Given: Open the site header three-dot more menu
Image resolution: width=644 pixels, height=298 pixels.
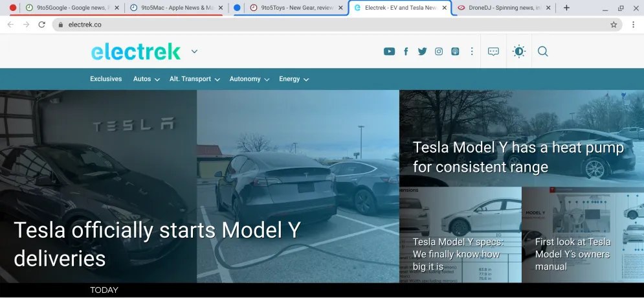Looking at the screenshot, I should tap(472, 51).
